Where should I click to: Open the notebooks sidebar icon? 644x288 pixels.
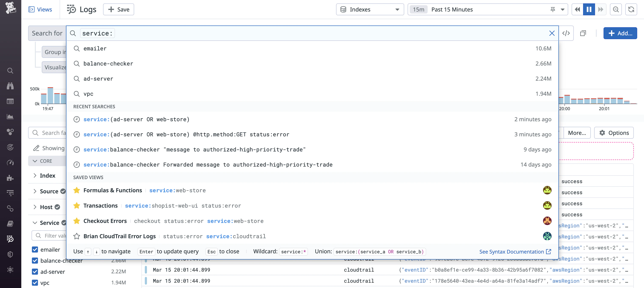coord(10,224)
